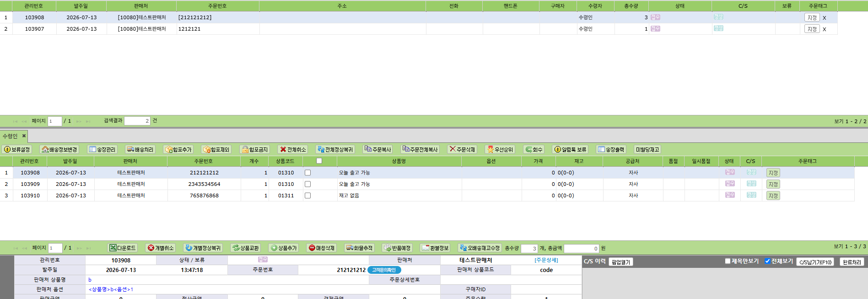Click 합포제외 combine-package exclude
This screenshot has height=299, width=868.
[x=216, y=149]
